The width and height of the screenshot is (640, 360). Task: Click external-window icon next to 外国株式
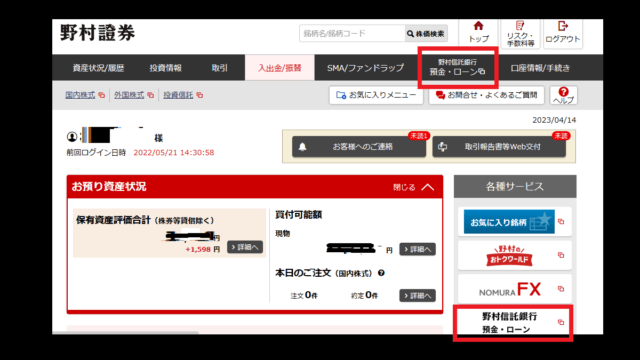151,95
